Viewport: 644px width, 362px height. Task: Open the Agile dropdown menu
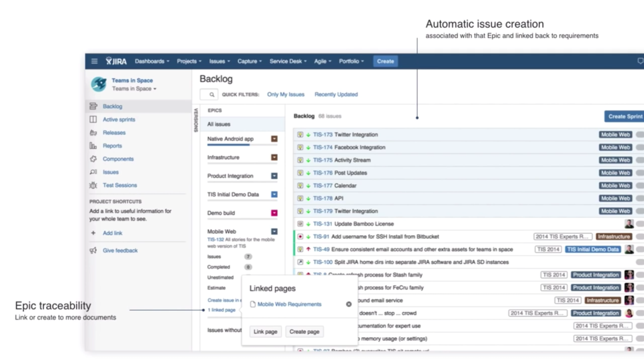pyautogui.click(x=323, y=61)
